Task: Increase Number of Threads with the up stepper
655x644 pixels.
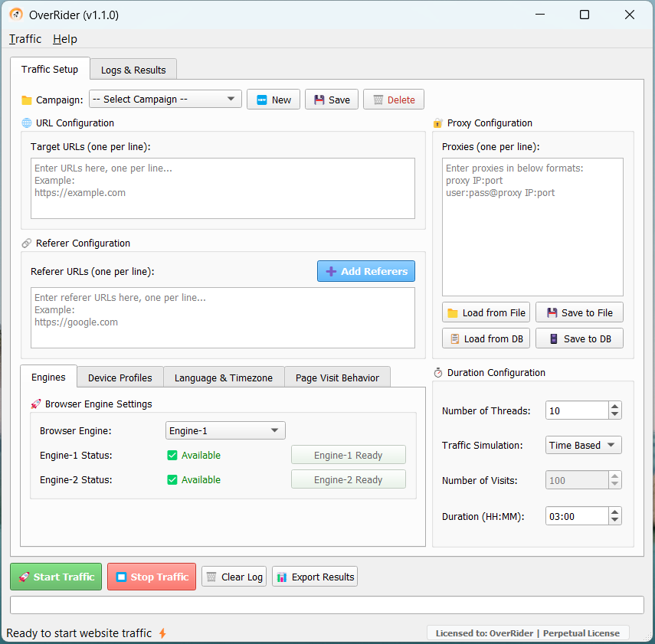Action: pyautogui.click(x=614, y=406)
